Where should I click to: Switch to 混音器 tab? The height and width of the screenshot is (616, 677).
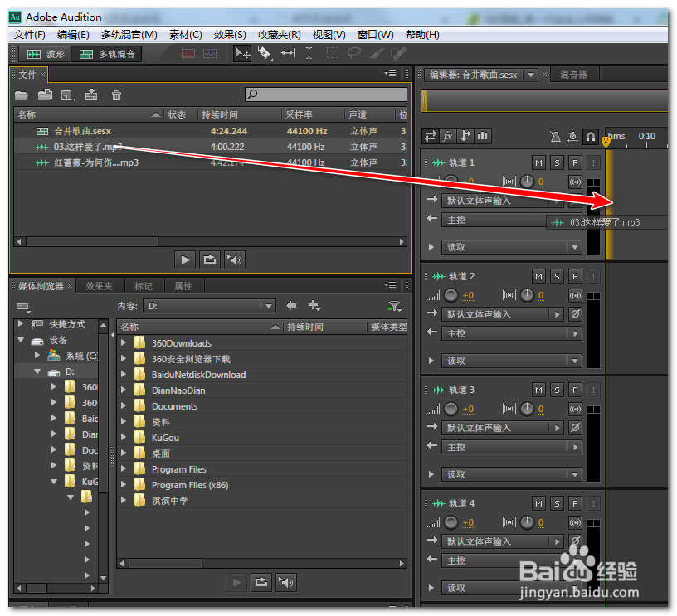(574, 75)
